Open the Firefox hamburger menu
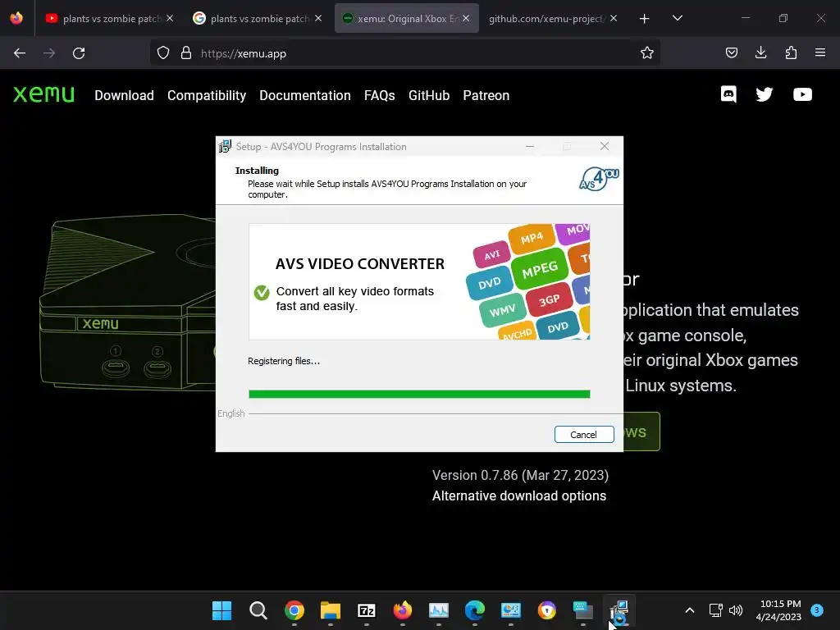 pyautogui.click(x=819, y=52)
